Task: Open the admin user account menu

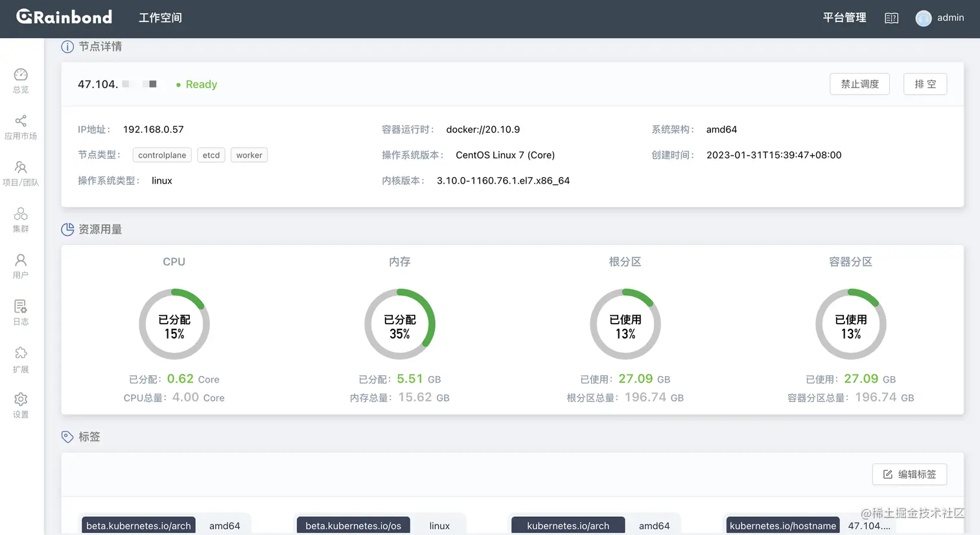Action: [x=940, y=18]
